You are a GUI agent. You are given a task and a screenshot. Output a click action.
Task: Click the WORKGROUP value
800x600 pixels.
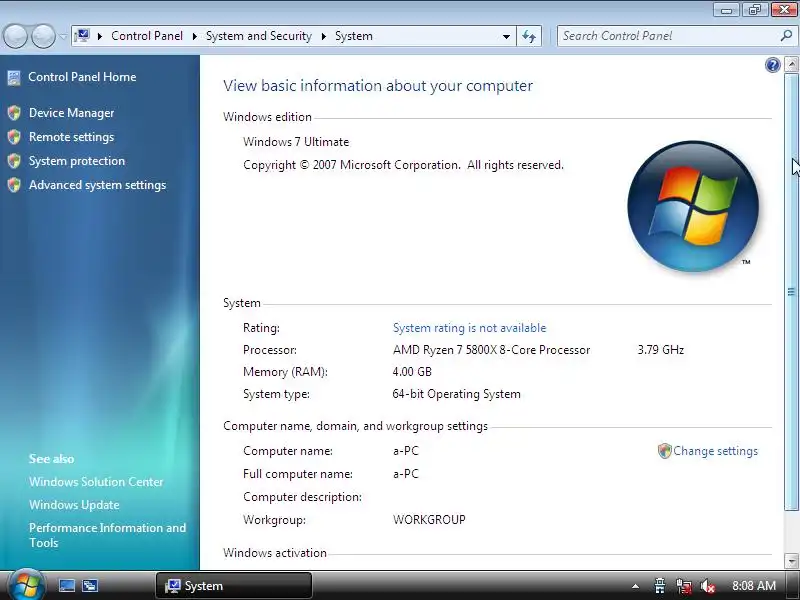coord(429,520)
